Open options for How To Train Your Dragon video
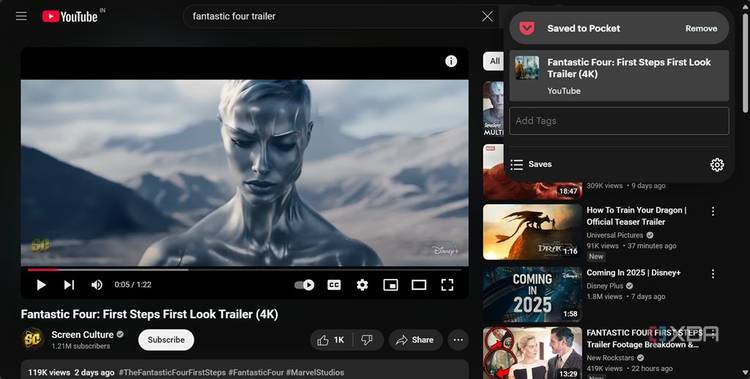 pyautogui.click(x=713, y=211)
